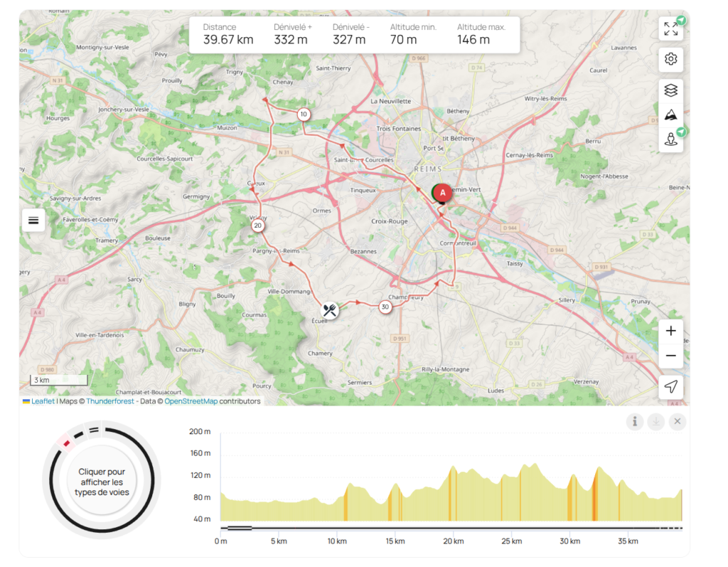Open the Leaflet link
This screenshot has width=728, height=567.
(43, 401)
